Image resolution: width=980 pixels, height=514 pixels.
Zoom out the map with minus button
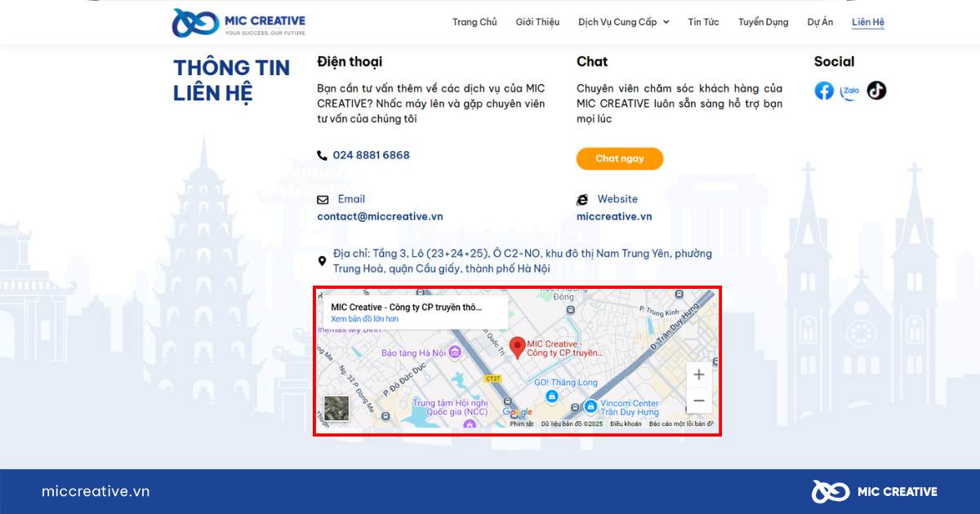(699, 401)
